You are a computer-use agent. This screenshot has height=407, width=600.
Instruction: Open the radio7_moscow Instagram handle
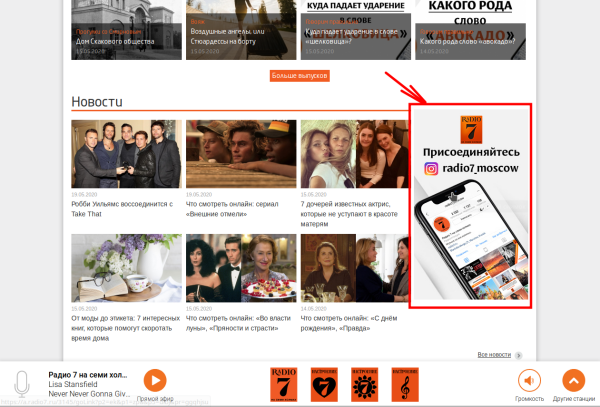click(480, 168)
